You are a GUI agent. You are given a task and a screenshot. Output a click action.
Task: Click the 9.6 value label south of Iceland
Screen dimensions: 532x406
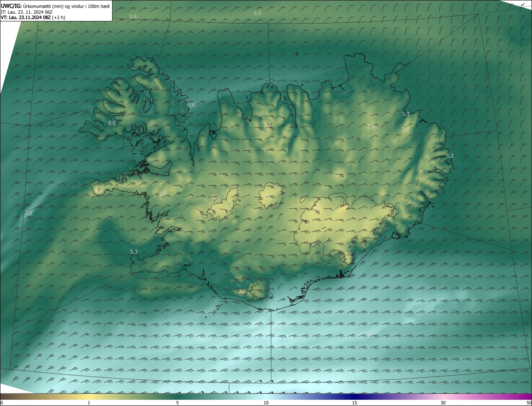pyautogui.click(x=273, y=328)
